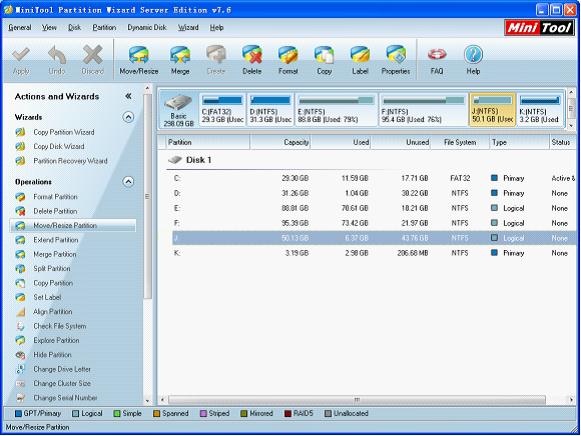The height and width of the screenshot is (436, 581).
Task: Select the F:(NTFS) partition block in disk map
Action: click(423, 110)
